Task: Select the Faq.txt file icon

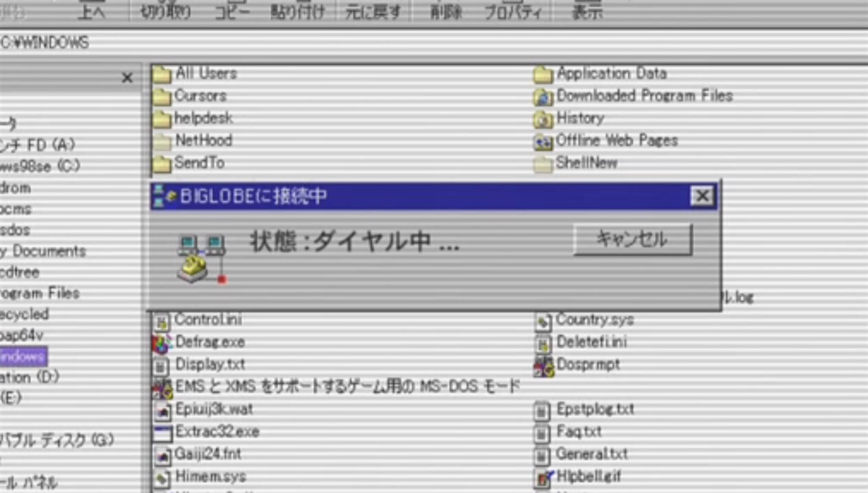Action: 543,433
